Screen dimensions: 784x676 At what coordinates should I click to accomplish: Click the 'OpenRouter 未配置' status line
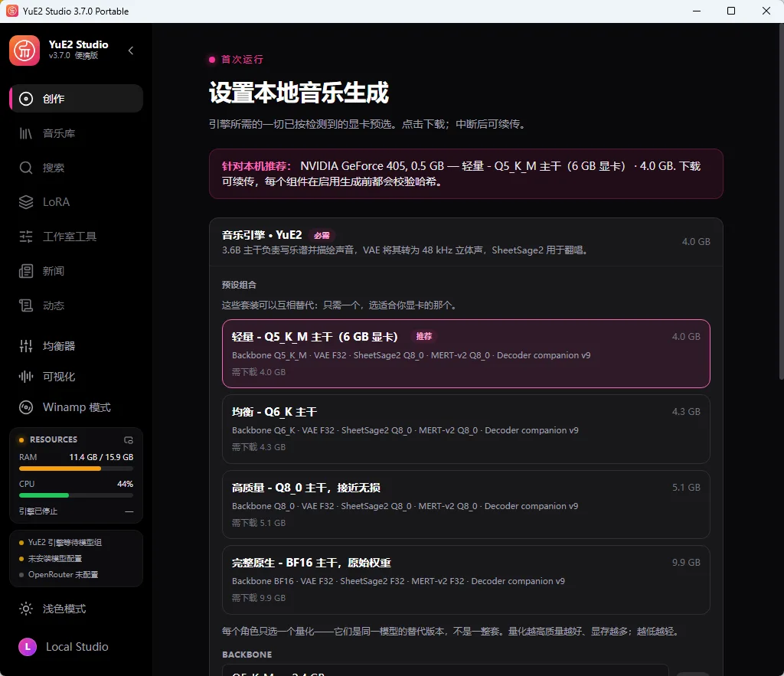63,574
